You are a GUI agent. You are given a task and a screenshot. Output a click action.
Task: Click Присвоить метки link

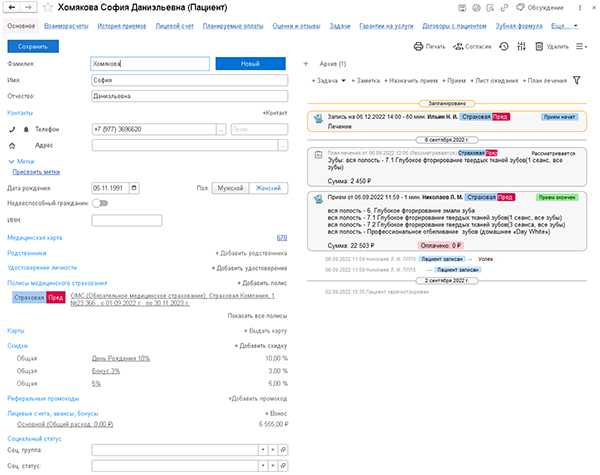34,171
